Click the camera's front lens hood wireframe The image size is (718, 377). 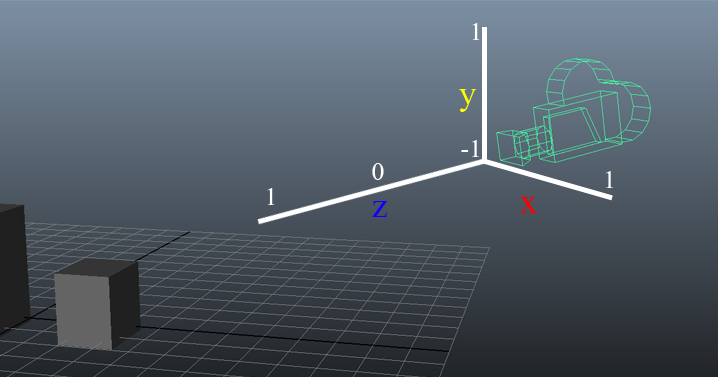coord(513,147)
